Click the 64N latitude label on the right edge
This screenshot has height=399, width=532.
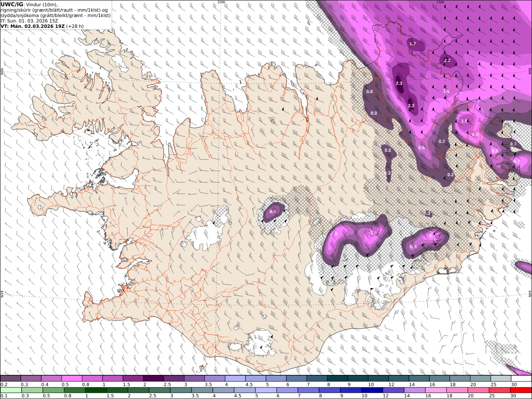pyautogui.click(x=530, y=293)
